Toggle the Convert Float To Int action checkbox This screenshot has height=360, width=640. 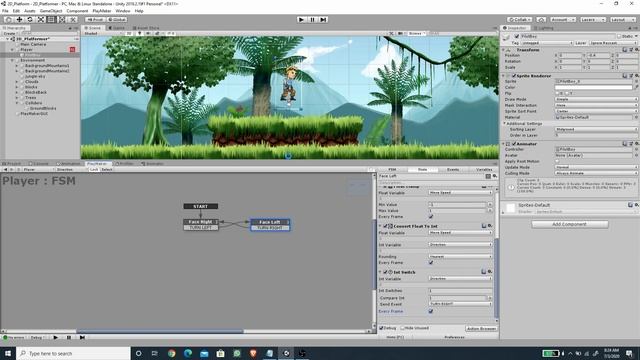coord(385,226)
